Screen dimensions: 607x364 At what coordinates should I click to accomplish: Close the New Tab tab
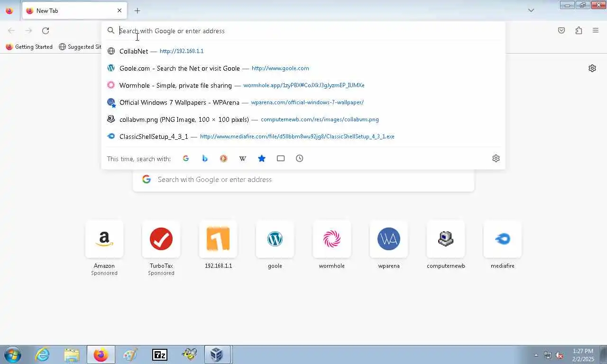[120, 10]
